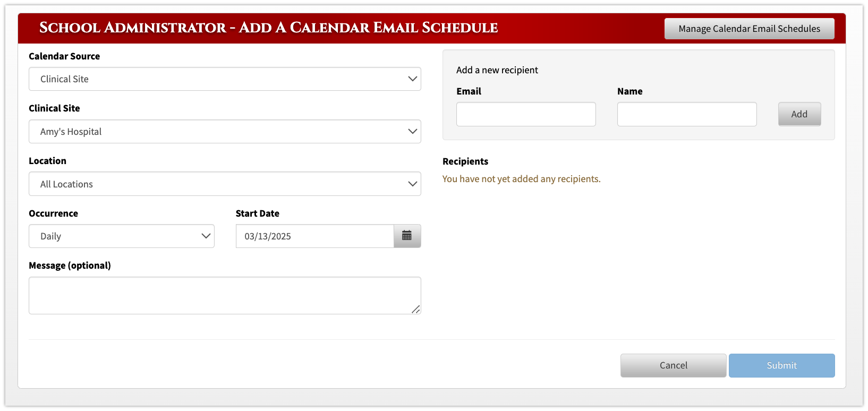Cancel the calendar email schedule form
Image resolution: width=868 pixels, height=411 pixels.
coord(673,365)
